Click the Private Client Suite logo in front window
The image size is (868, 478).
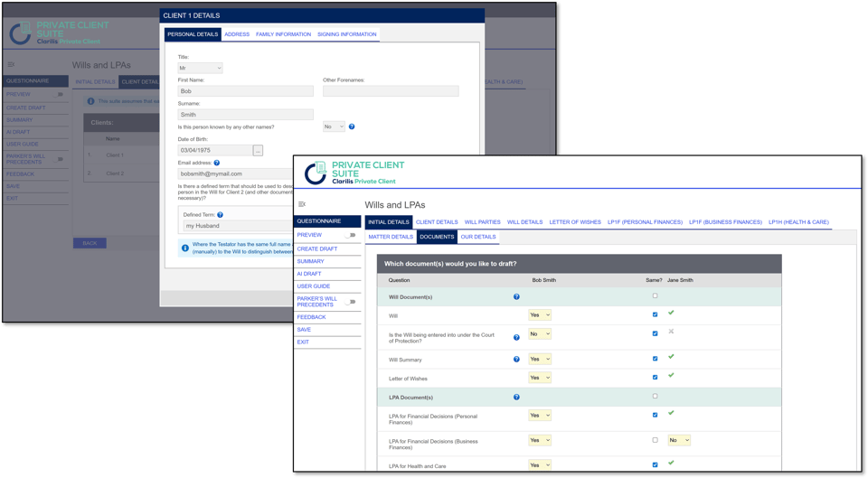[354, 173]
